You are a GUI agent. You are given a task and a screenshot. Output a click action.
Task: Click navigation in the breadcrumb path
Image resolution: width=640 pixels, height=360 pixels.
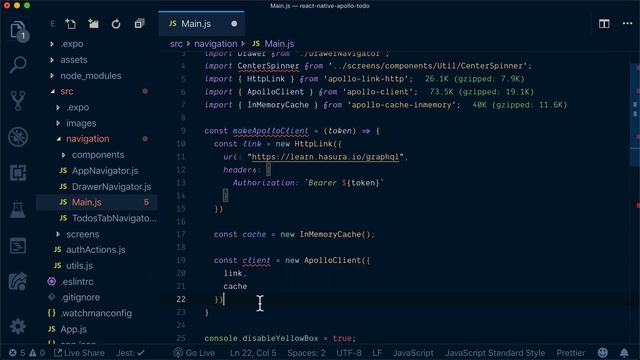pos(216,44)
